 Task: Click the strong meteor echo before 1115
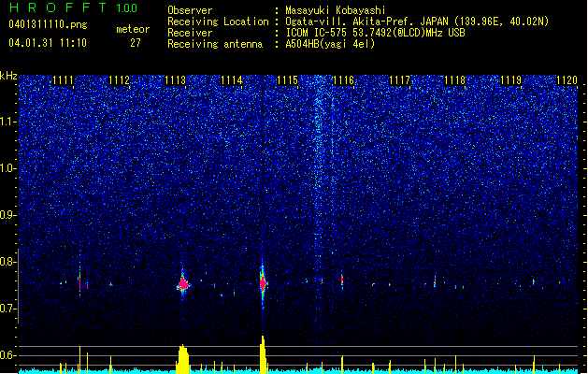point(263,283)
